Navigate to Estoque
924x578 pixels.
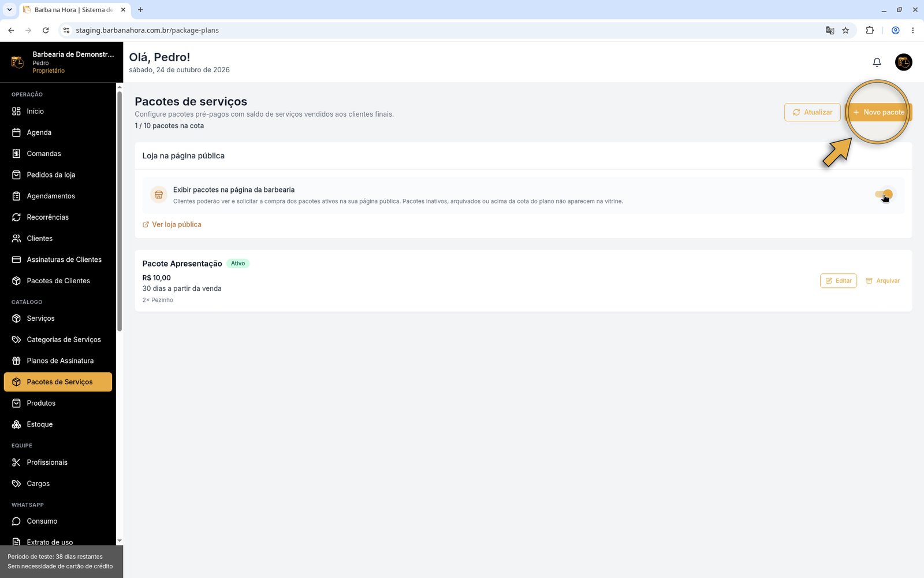click(x=58, y=424)
